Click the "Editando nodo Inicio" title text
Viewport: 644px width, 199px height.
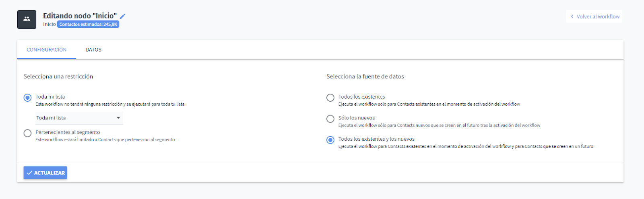[80, 16]
